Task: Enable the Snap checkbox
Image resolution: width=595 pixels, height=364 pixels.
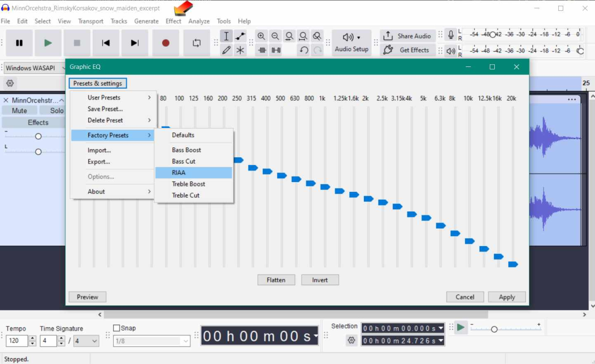Action: coord(117,328)
